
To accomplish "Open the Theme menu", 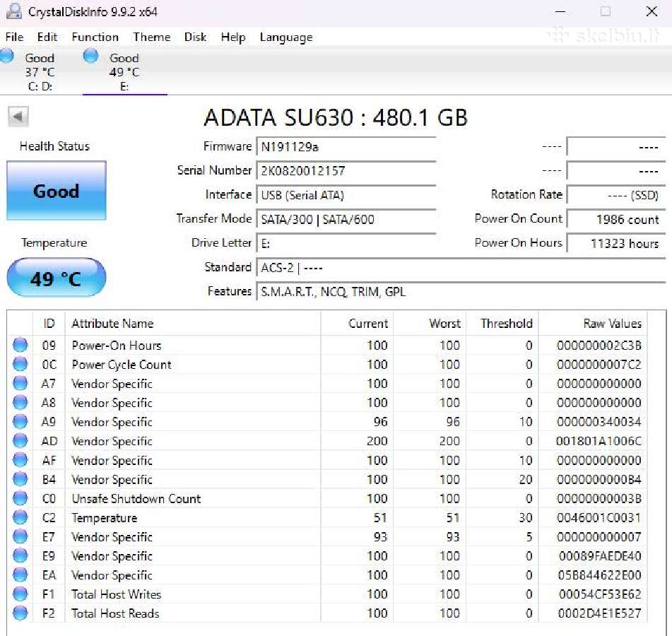I will (x=152, y=37).
